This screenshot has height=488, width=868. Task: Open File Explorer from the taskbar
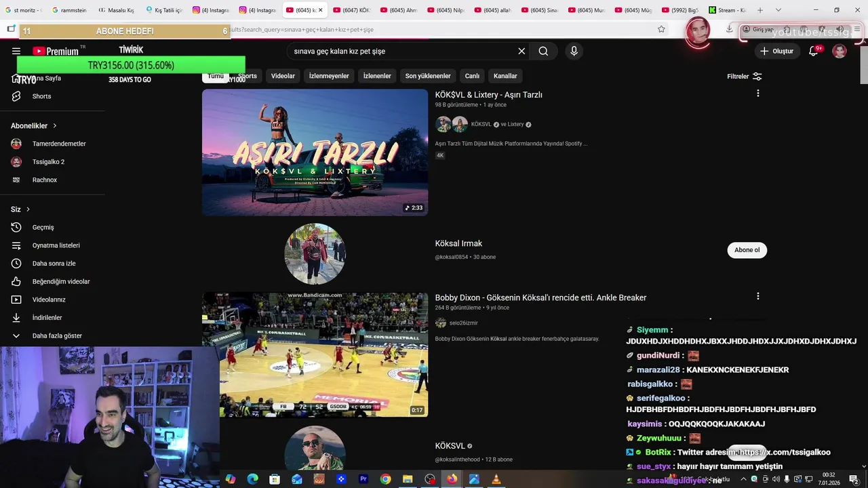(408, 479)
